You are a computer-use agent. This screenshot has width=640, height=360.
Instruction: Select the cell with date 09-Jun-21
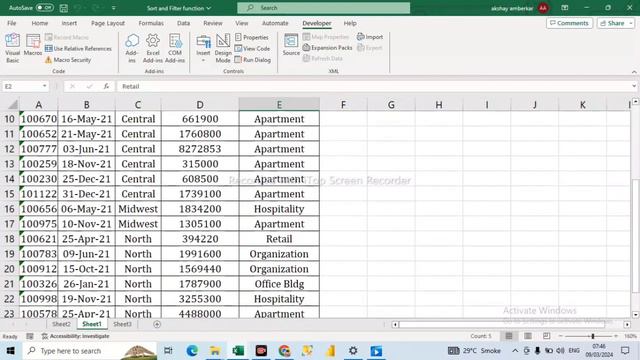click(87, 254)
